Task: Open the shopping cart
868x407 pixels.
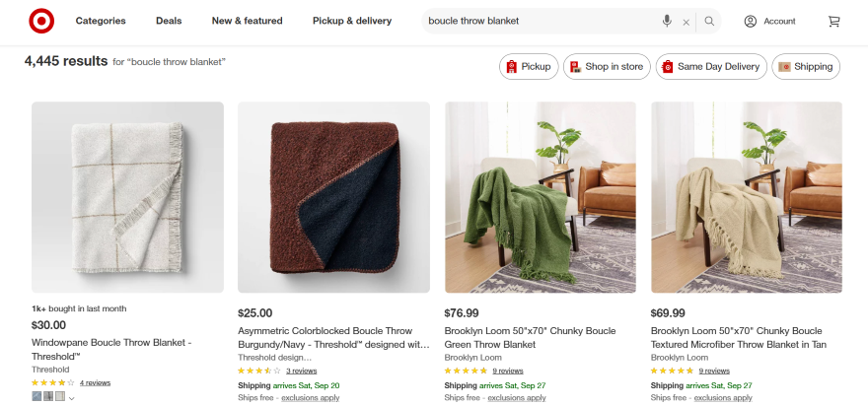Action: [x=834, y=21]
